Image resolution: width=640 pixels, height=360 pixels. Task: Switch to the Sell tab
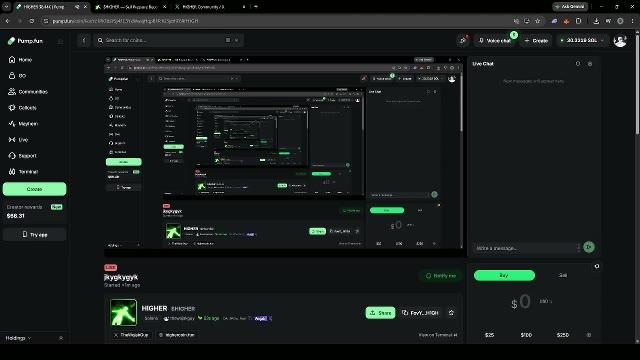pyautogui.click(x=563, y=275)
